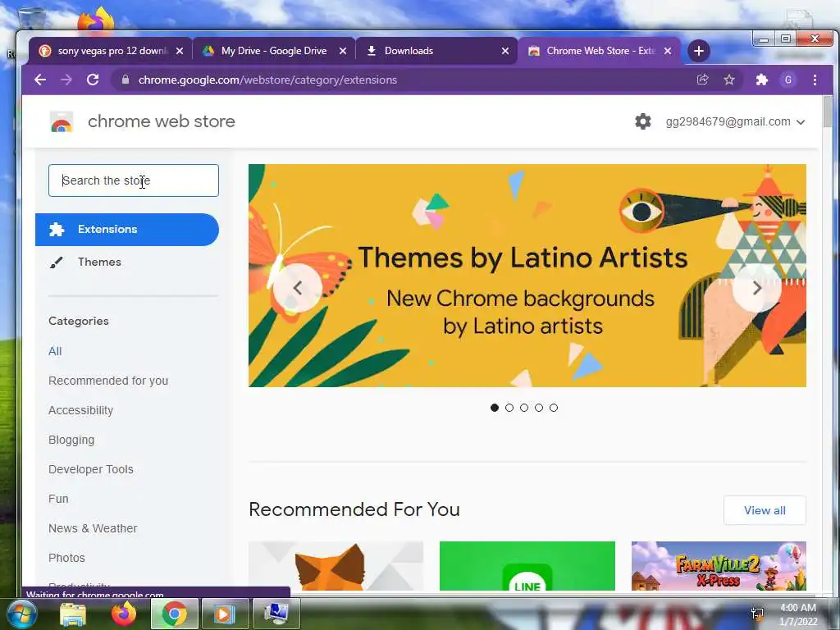This screenshot has height=630, width=840.
Task: Show next banner slide
Action: (x=756, y=288)
